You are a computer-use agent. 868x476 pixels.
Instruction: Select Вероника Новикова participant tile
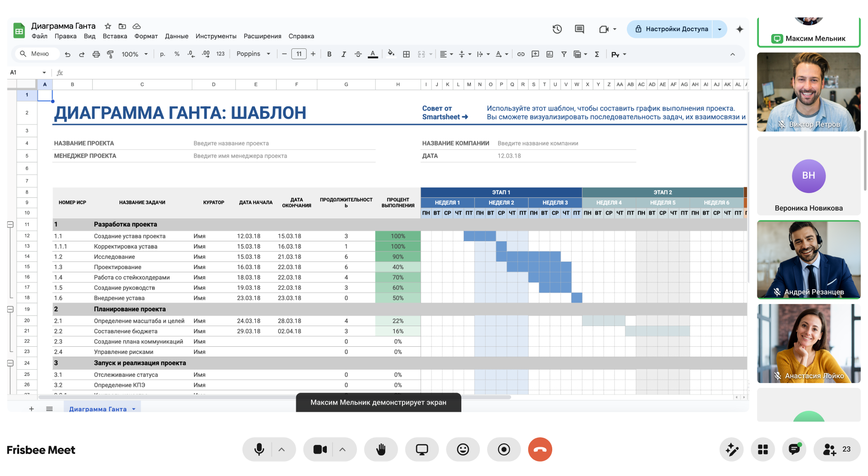point(809,176)
